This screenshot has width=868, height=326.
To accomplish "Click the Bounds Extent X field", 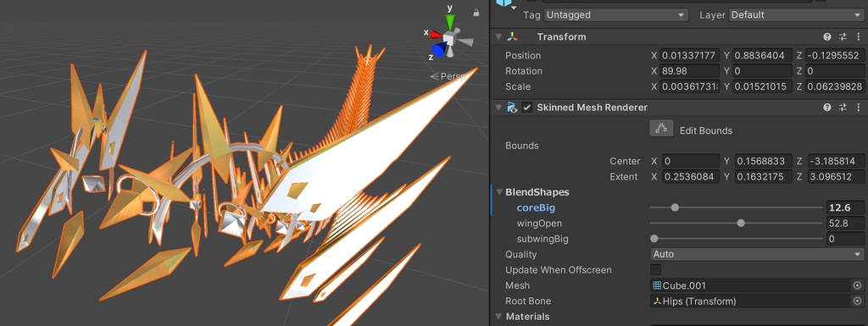I will 690,177.
